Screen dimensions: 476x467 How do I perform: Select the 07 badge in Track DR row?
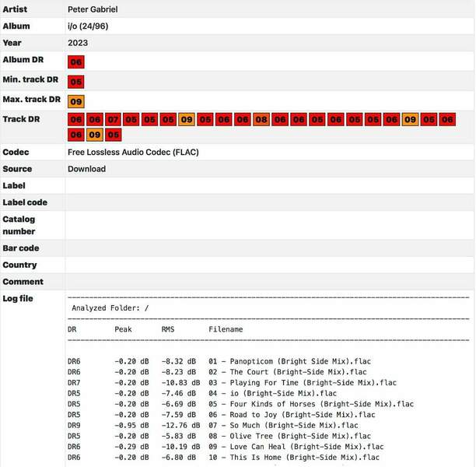tap(113, 119)
